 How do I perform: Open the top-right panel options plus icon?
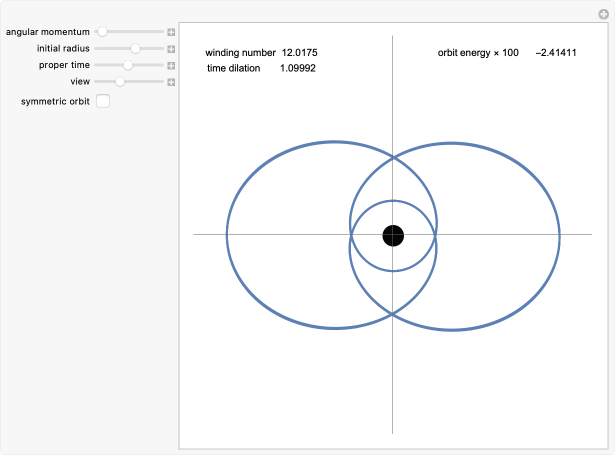tap(604, 12)
